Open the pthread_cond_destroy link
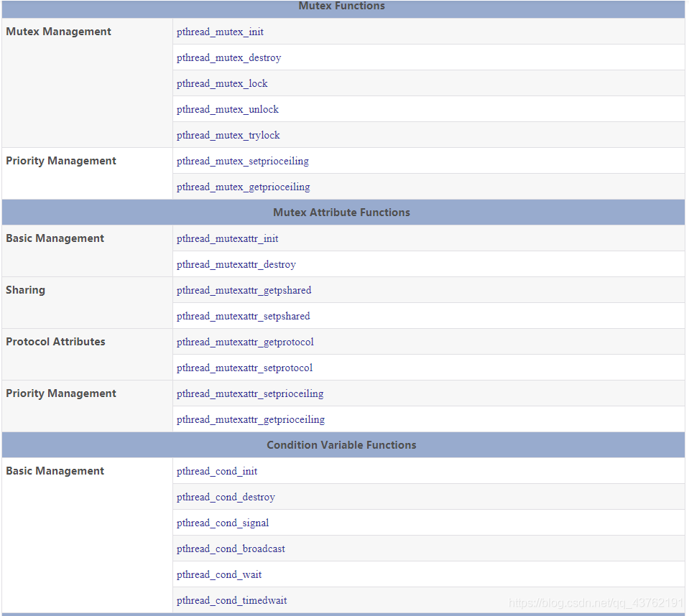The width and height of the screenshot is (689, 616). (226, 497)
